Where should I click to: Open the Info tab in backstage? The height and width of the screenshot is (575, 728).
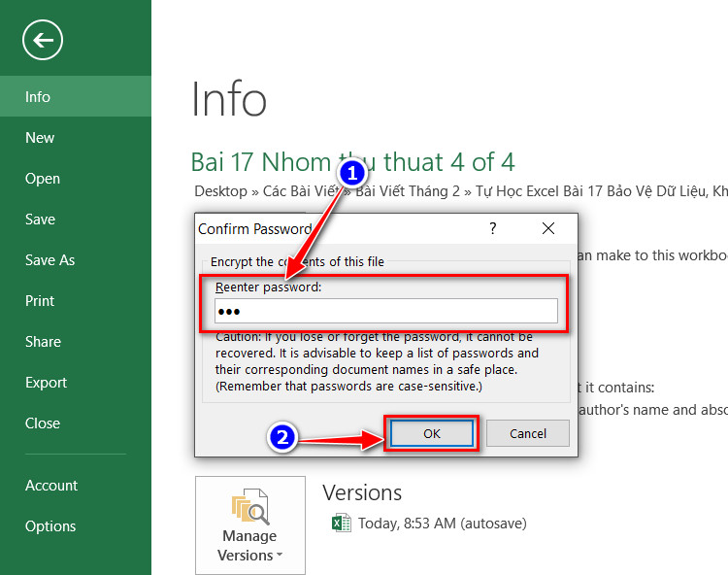point(75,96)
